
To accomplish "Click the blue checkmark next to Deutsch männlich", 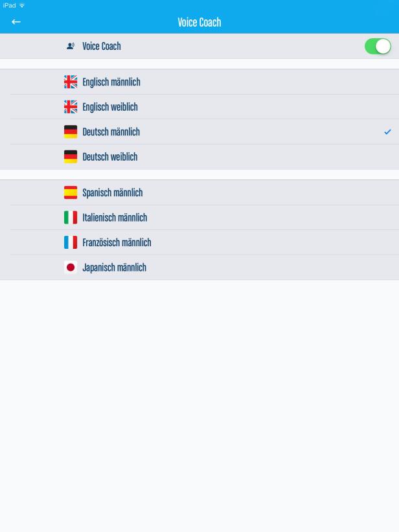I will 387,132.
